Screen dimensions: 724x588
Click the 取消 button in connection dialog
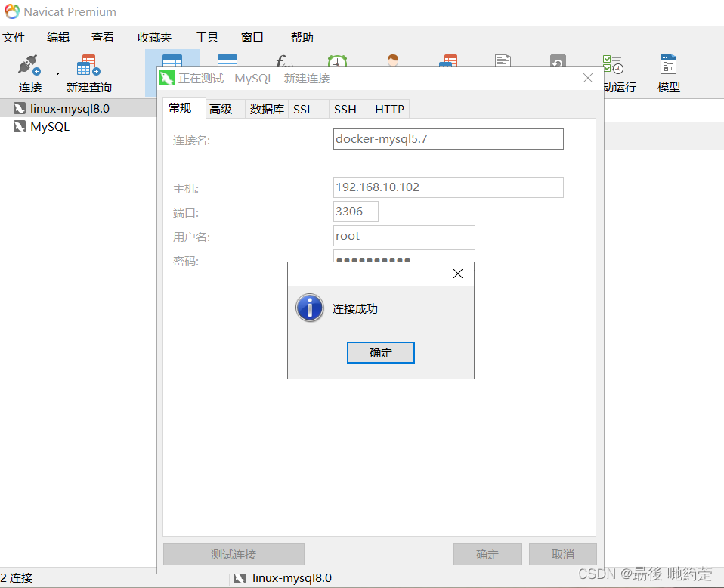[563, 554]
